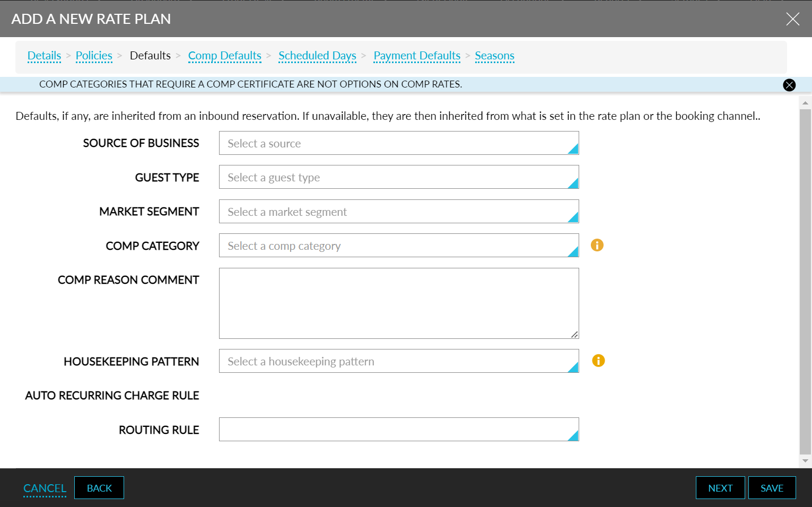Expand the Guest Type dropdown

[398, 177]
